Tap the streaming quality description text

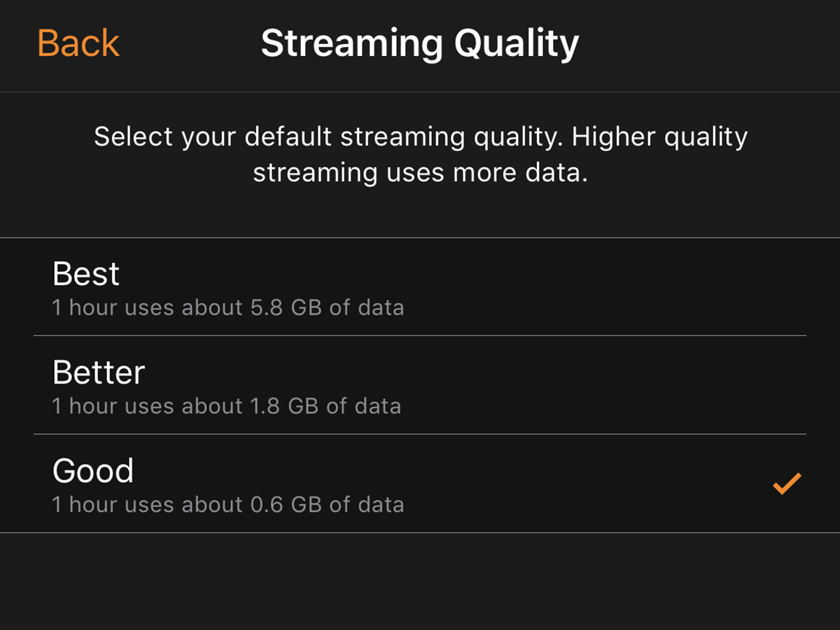[420, 154]
